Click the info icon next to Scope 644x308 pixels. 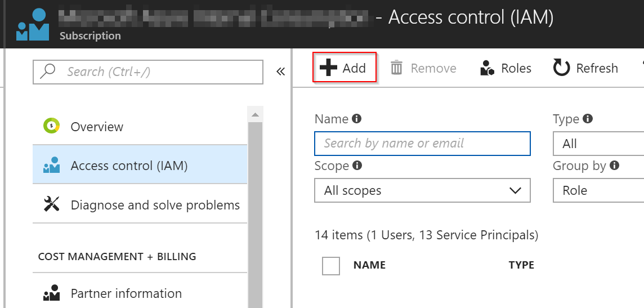pos(357,166)
